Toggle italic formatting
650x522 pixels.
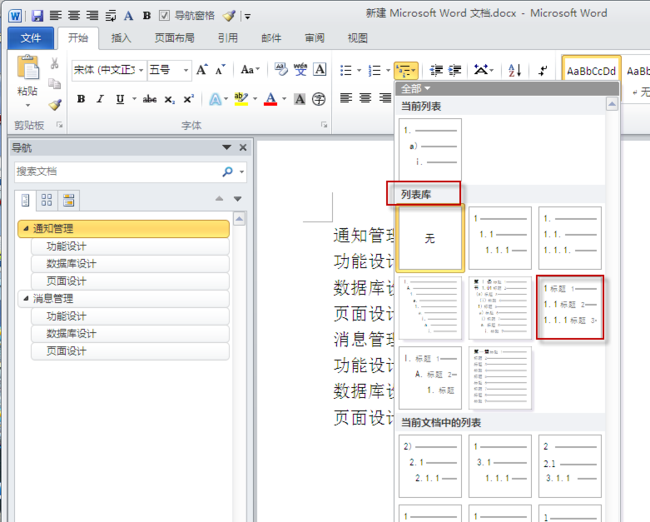pos(100,99)
